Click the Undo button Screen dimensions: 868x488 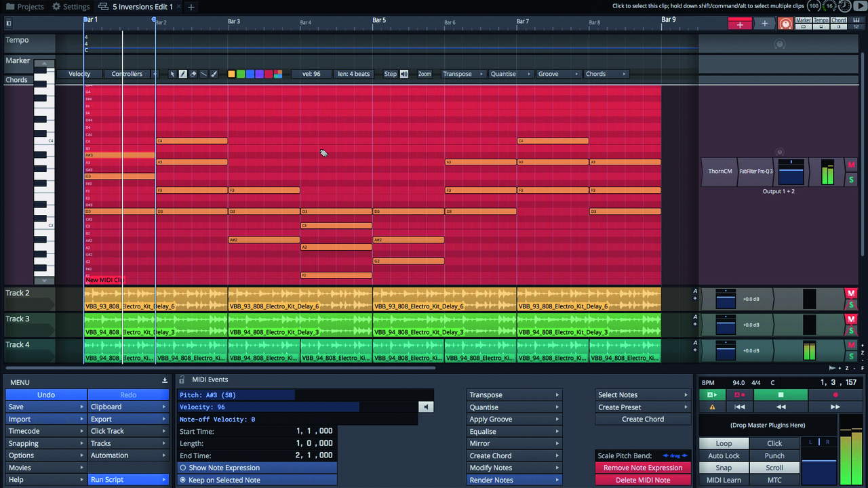tap(46, 394)
